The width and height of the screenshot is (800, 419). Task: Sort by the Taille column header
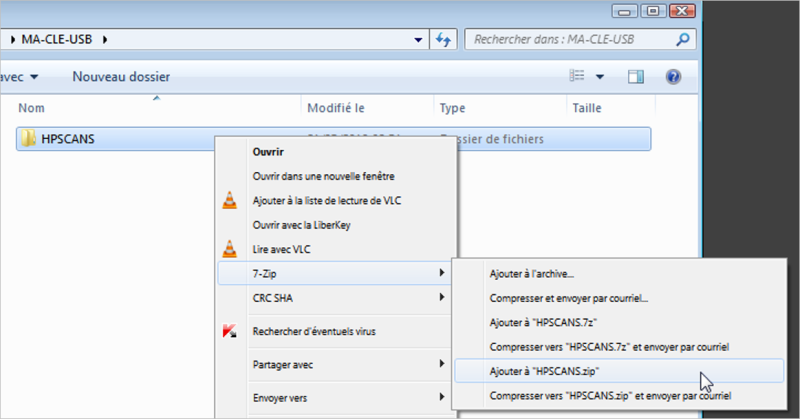coord(587,108)
